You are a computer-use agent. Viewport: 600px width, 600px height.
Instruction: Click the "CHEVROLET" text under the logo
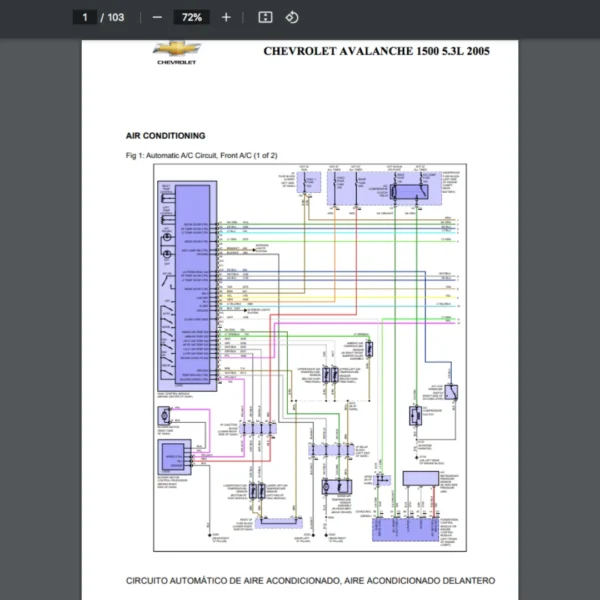coord(176,62)
